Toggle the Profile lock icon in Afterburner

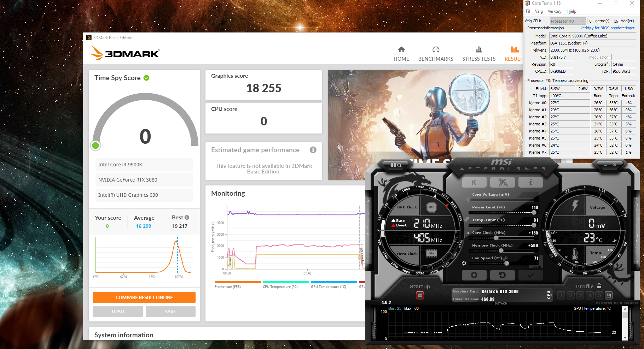(599, 286)
